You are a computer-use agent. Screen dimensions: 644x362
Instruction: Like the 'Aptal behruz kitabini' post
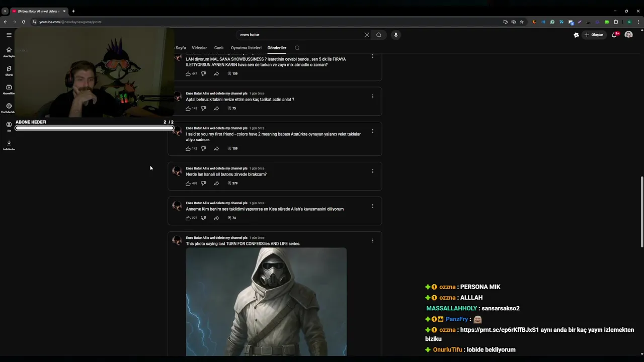point(188,108)
